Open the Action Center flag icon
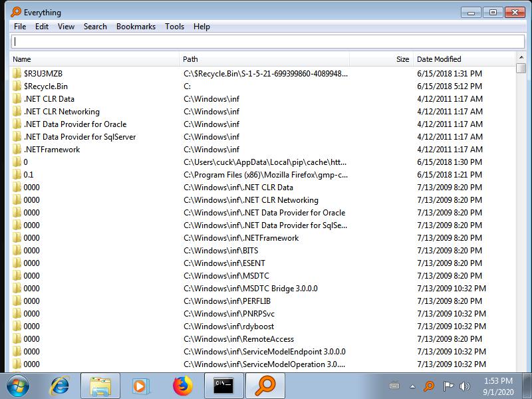Viewport: 532px width, 399px height. pos(448,386)
